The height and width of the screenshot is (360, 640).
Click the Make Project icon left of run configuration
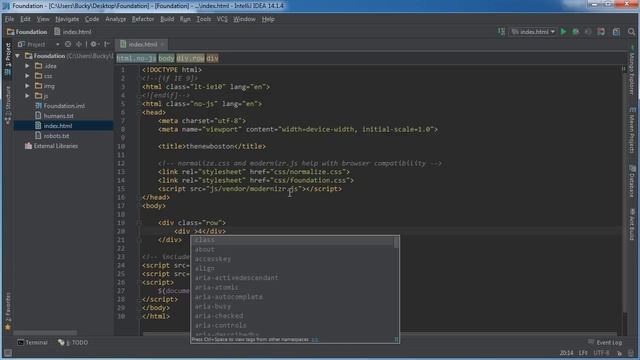click(x=501, y=31)
